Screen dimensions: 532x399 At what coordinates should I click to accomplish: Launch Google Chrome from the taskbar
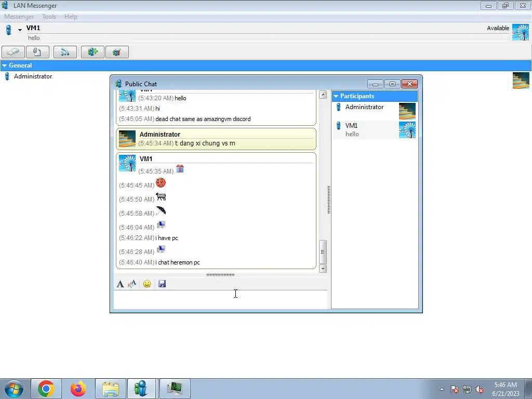46,389
